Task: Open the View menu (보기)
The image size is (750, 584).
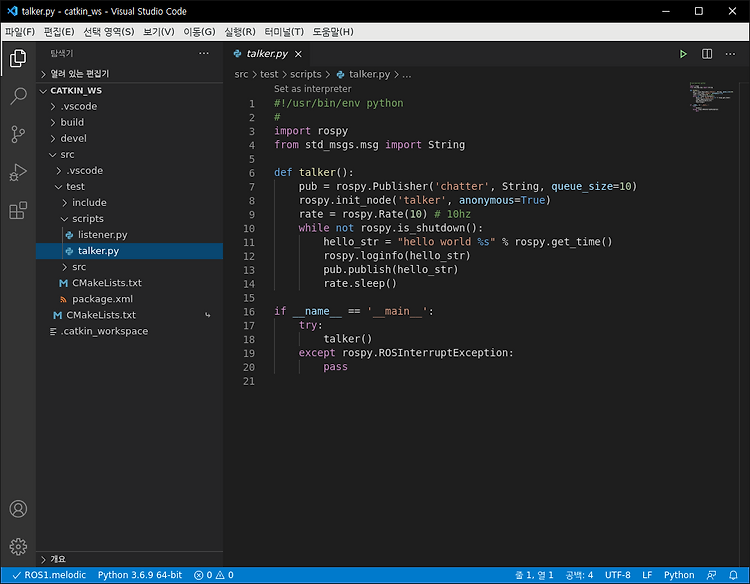Action: pyautogui.click(x=158, y=32)
